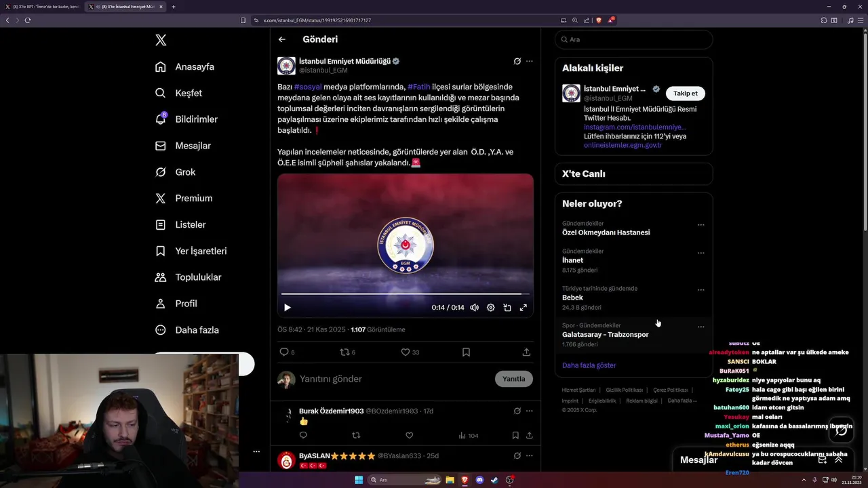Click the #sosyal hashtag

[x=308, y=87]
